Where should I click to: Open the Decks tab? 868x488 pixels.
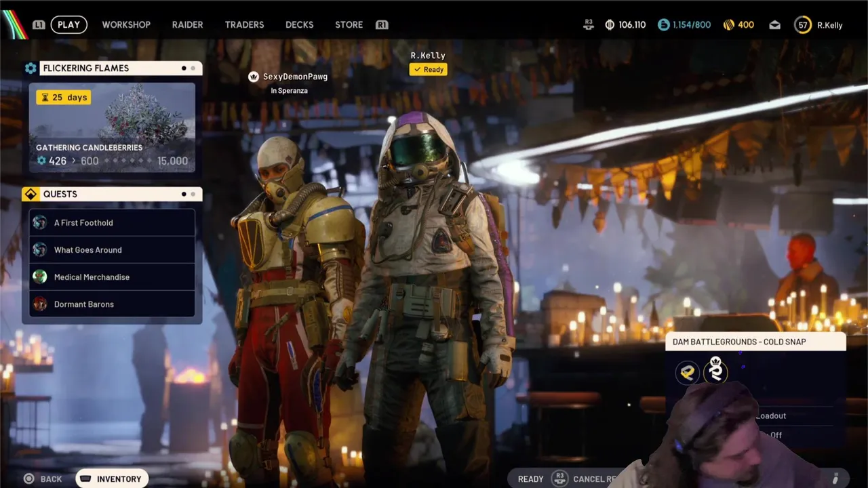(299, 24)
